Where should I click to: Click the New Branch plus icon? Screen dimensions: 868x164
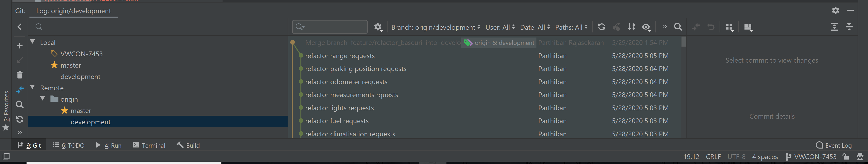19,46
